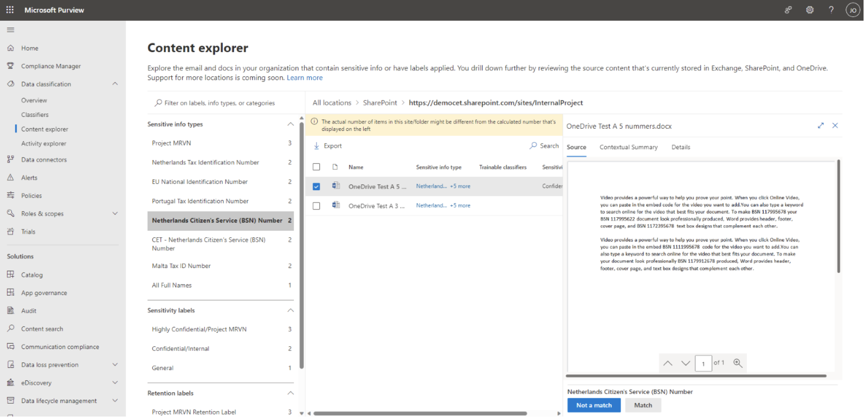868x417 pixels.
Task: Expand Data loss prevention menu
Action: click(x=115, y=365)
